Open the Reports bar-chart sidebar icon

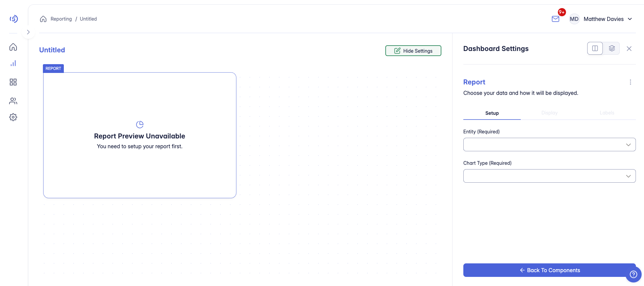pos(13,63)
